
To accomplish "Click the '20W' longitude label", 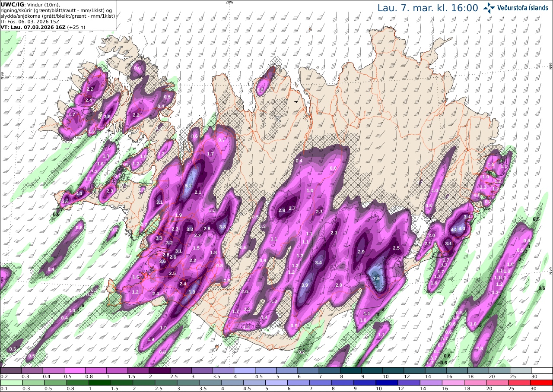I will point(229,2).
